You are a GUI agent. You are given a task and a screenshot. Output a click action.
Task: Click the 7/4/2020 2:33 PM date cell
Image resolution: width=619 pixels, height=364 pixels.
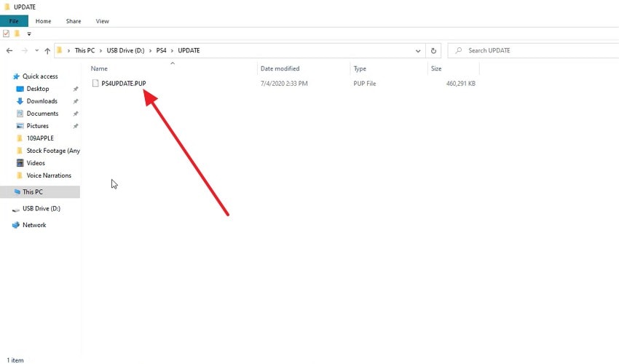tap(284, 83)
